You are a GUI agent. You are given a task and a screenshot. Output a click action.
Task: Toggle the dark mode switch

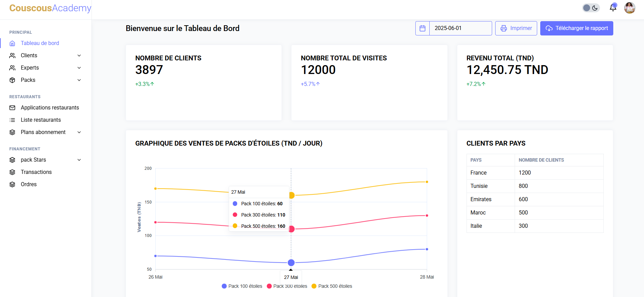tap(591, 8)
